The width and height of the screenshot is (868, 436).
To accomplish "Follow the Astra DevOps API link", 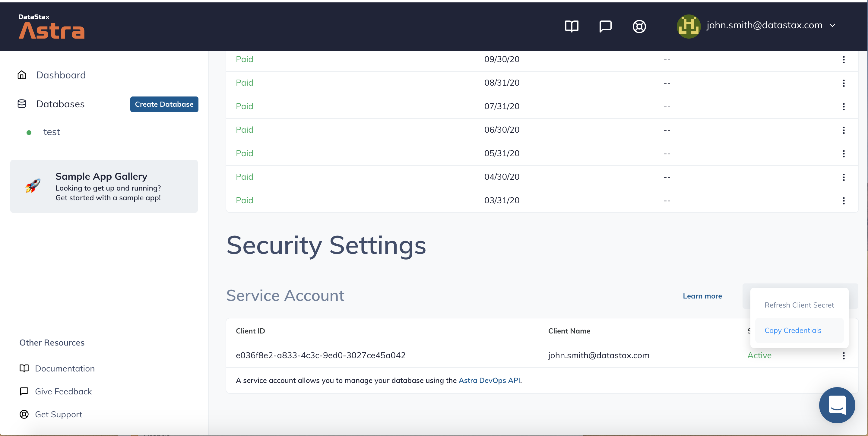I will coord(489,380).
